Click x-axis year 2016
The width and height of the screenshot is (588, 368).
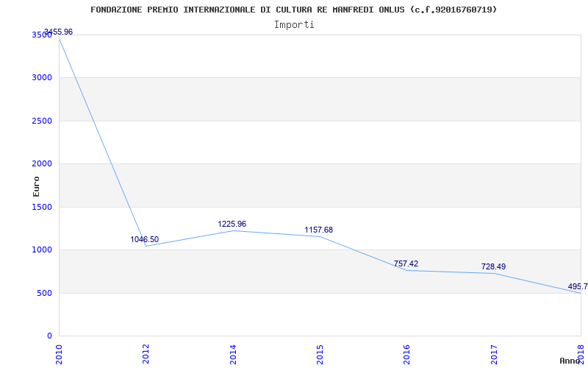click(407, 355)
